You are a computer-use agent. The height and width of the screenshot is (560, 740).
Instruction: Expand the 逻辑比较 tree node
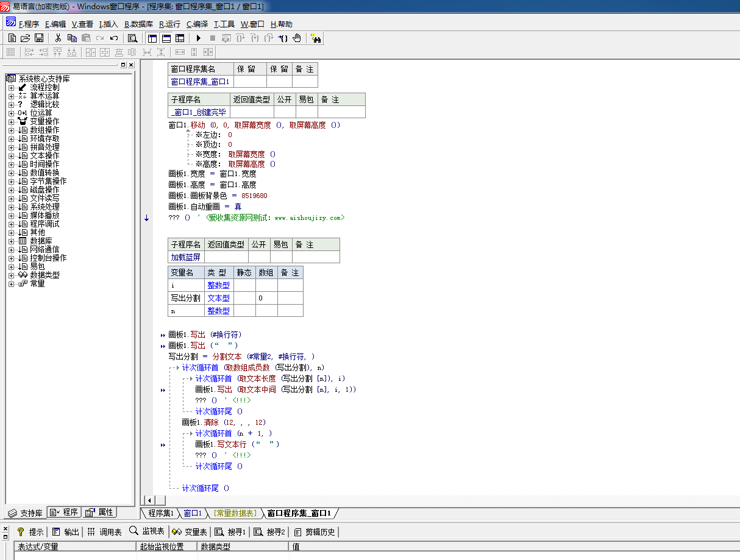point(10,105)
